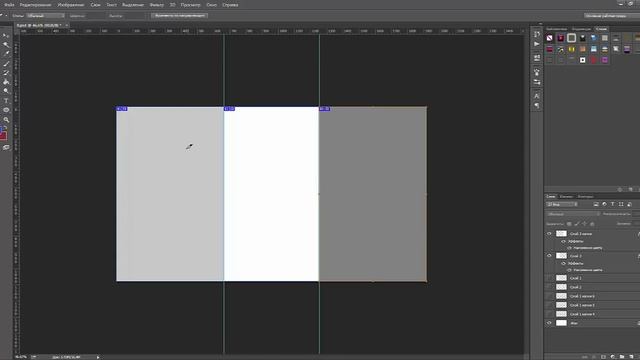Image resolution: width=640 pixels, height=360 pixels.
Task: Click the zoom percentage field in status bar
Action: click(21, 357)
